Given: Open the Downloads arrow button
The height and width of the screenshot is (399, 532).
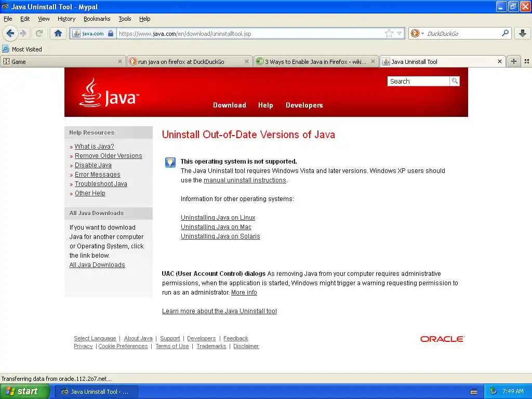Looking at the screenshot, I should coord(523,33).
